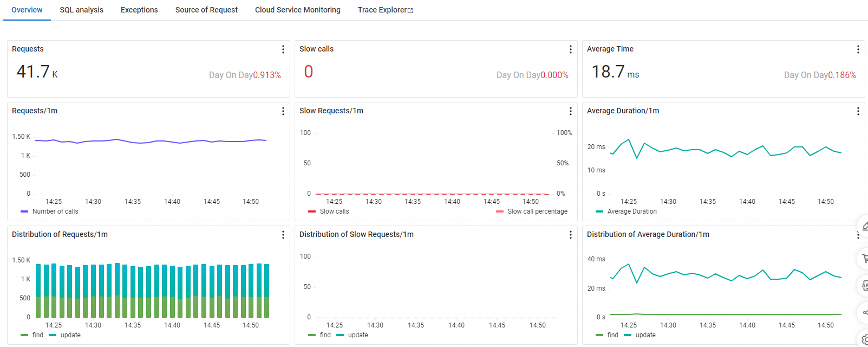868x347 pixels.
Task: Expand the Slow Requests/1m chart options menu
Action: coord(570,111)
